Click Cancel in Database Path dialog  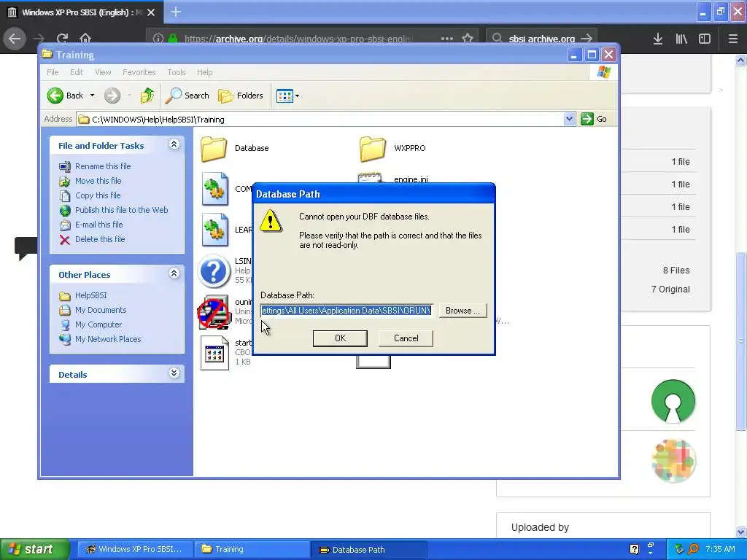406,338
